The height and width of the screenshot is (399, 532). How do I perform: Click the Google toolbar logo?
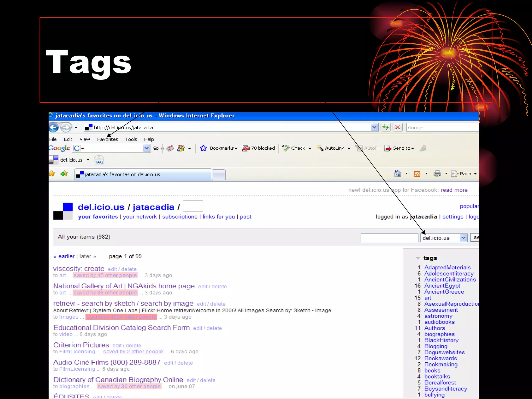click(x=59, y=148)
